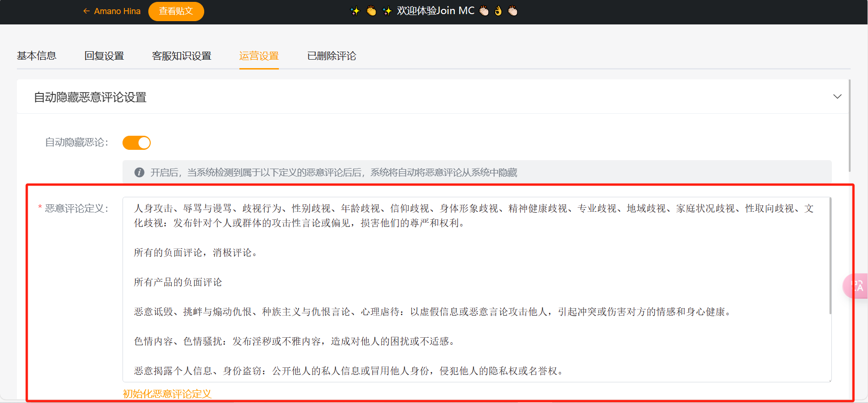The image size is (868, 403).
Task: Click the Amano Hina back link text
Action: 117,11
